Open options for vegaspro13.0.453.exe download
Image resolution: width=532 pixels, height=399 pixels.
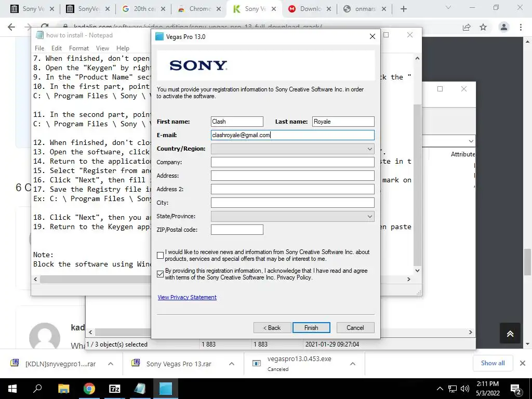[x=353, y=364]
